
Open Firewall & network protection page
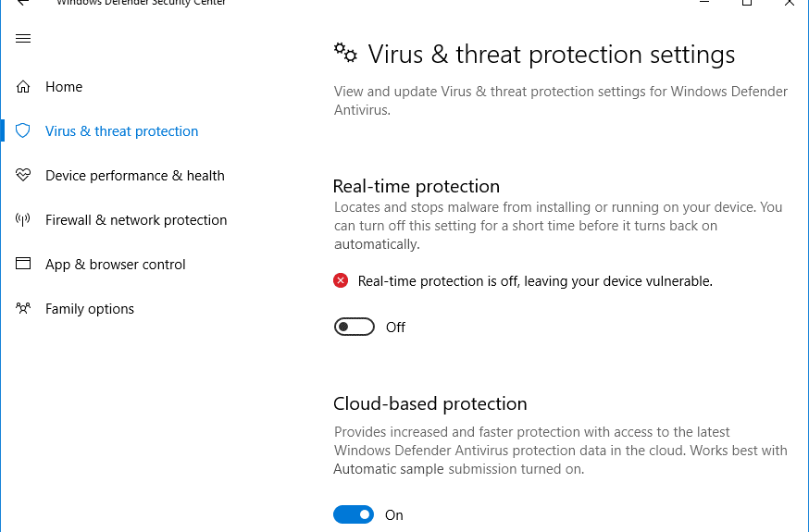point(136,220)
